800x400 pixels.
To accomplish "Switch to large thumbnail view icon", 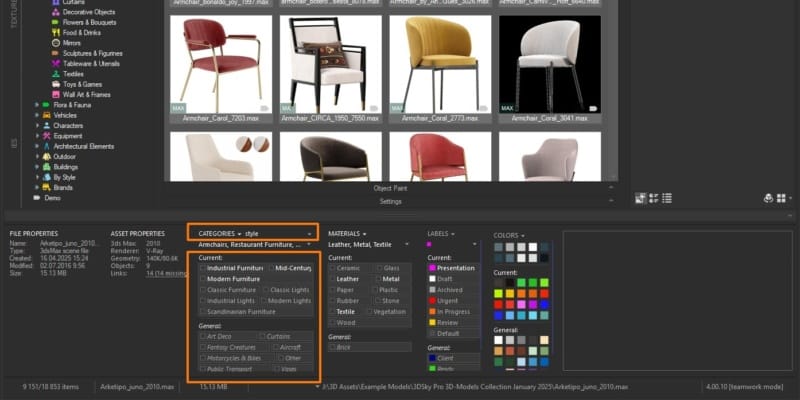I will [641, 198].
